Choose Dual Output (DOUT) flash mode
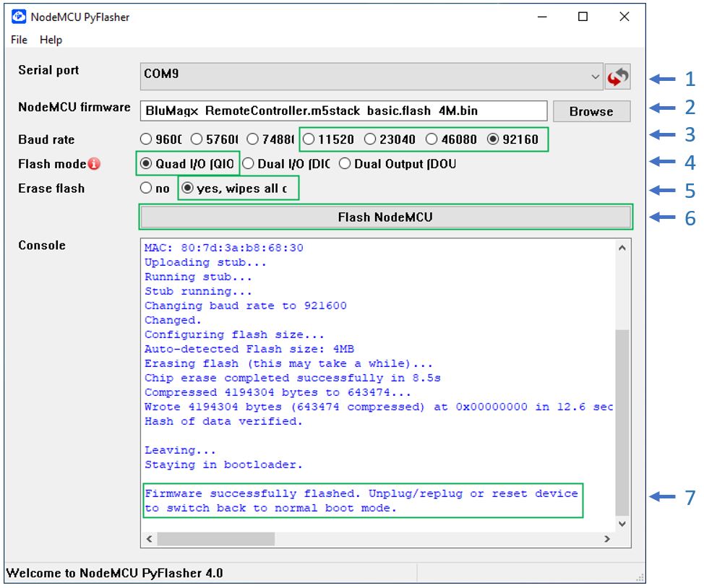 point(398,164)
